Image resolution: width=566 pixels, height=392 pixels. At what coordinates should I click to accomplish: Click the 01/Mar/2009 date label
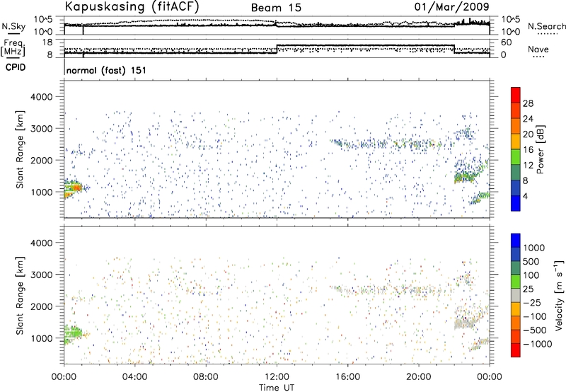[451, 6]
